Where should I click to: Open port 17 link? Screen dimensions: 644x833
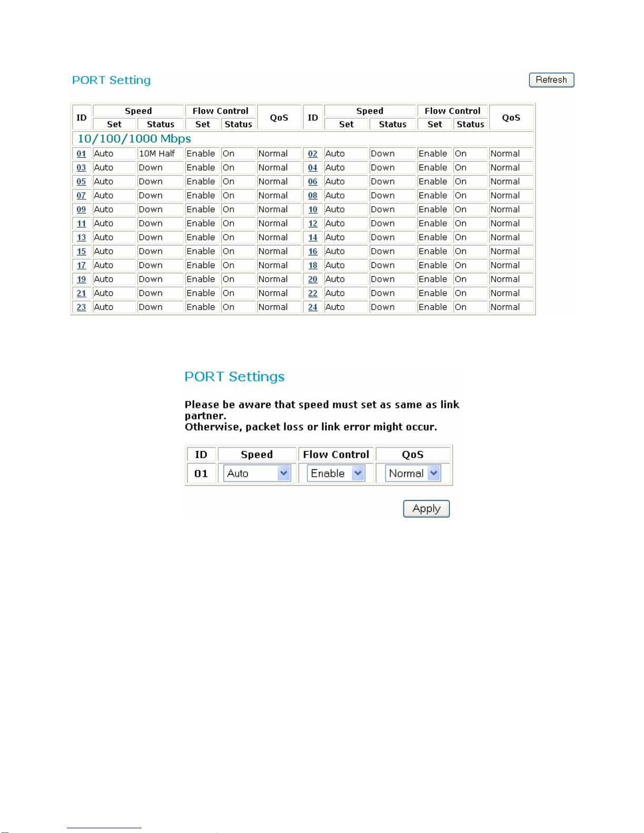[x=81, y=265]
